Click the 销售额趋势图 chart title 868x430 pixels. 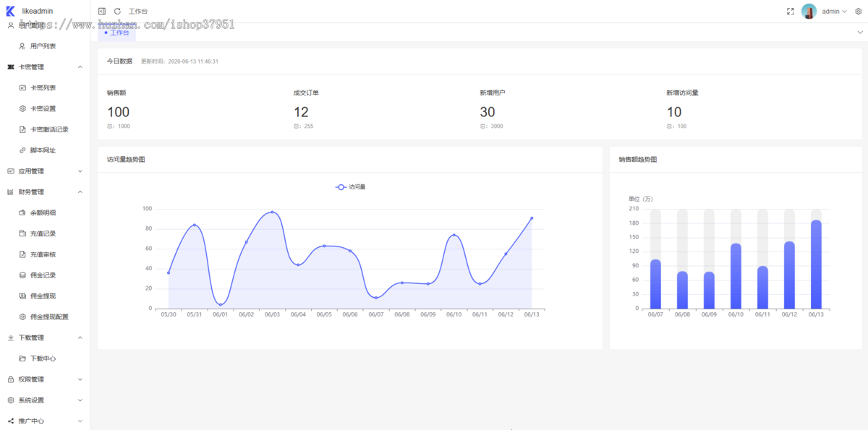pyautogui.click(x=638, y=160)
